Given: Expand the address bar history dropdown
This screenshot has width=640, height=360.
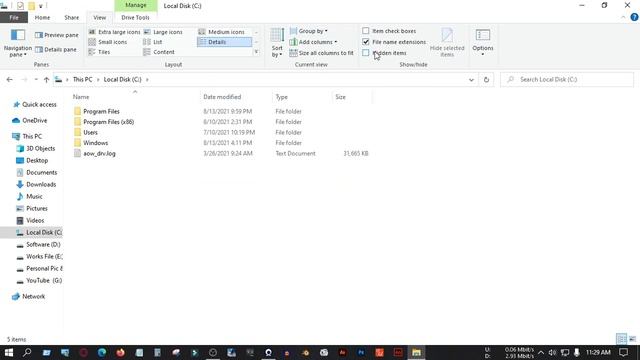Looking at the screenshot, I should pos(471,80).
